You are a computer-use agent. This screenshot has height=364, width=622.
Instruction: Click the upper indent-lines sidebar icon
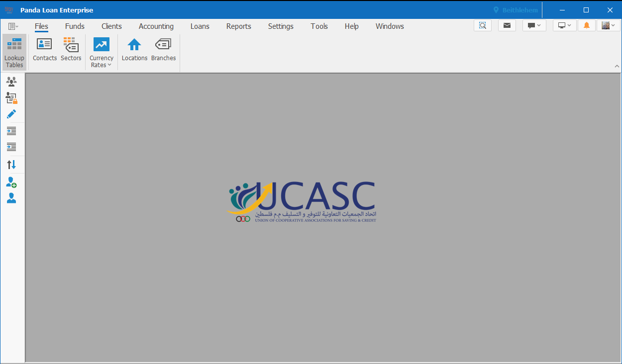click(11, 131)
